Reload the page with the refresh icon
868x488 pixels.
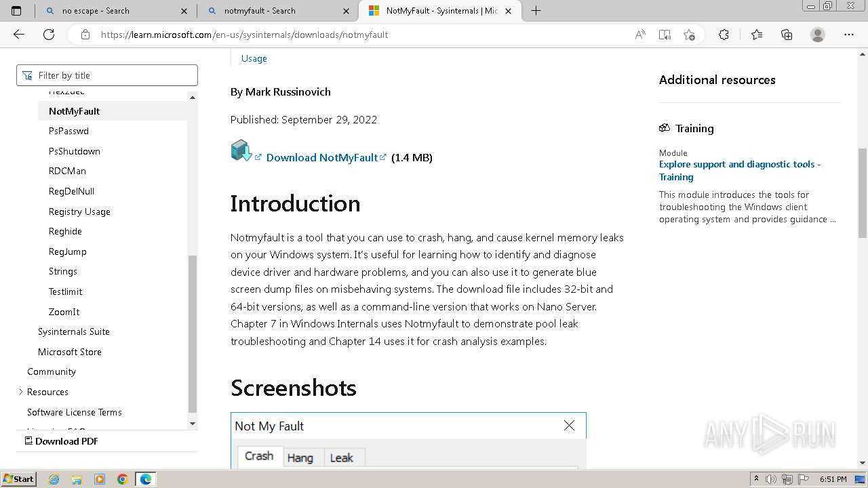[x=49, y=35]
